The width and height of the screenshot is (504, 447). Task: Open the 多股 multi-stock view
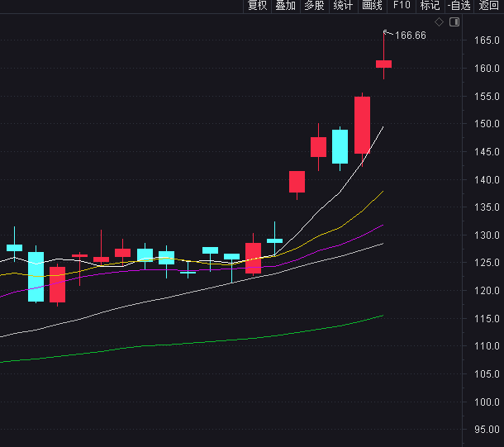(x=314, y=6)
